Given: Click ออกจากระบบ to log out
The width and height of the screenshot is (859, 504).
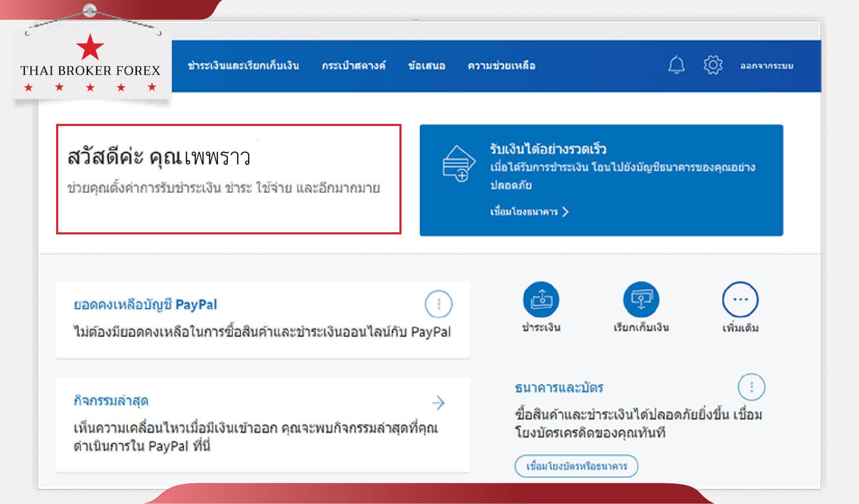Looking at the screenshot, I should tap(767, 66).
